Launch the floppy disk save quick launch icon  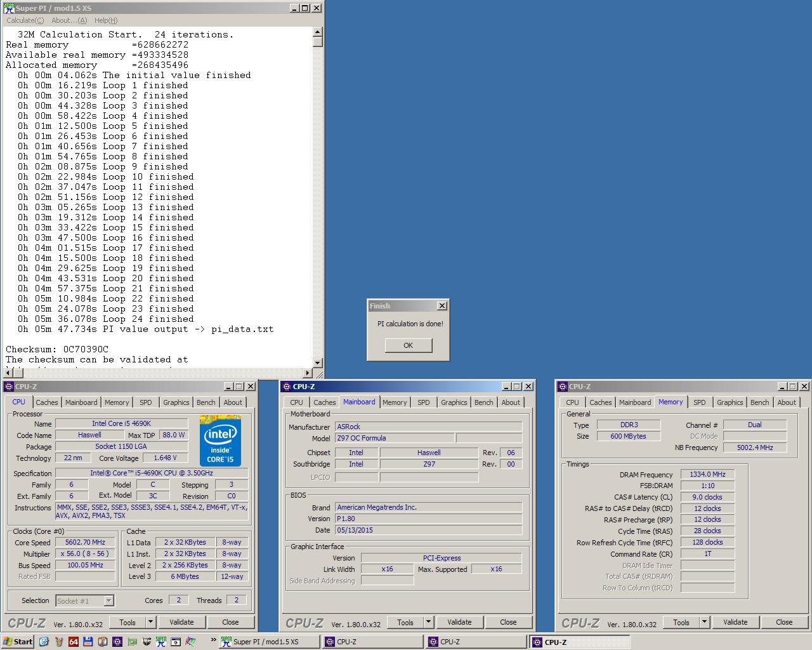click(x=88, y=642)
